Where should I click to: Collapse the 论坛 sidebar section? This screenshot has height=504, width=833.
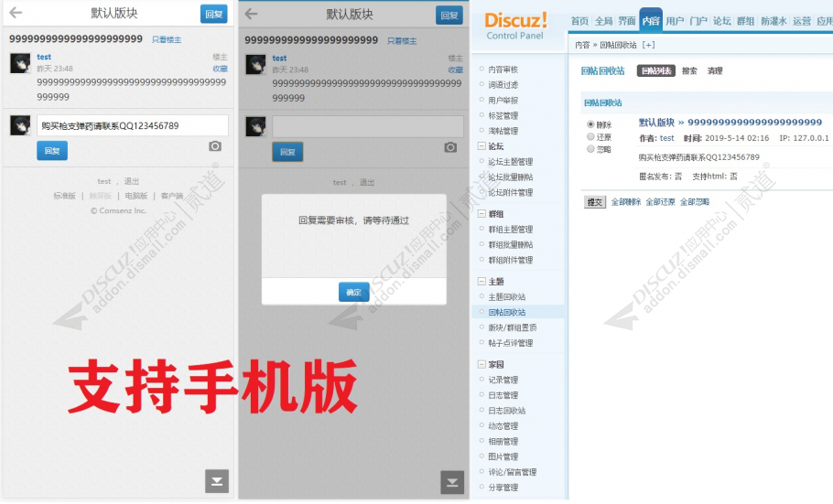click(x=481, y=146)
